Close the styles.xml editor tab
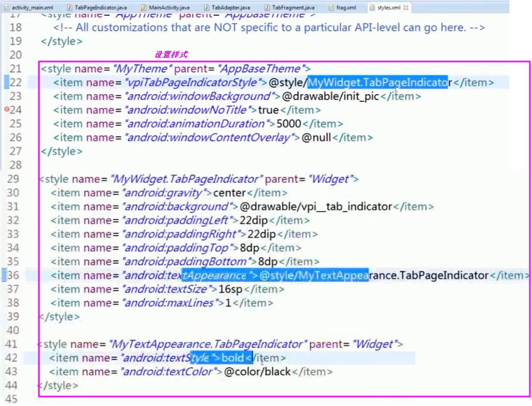Viewport: 532px width, 406px height. [x=404, y=7]
